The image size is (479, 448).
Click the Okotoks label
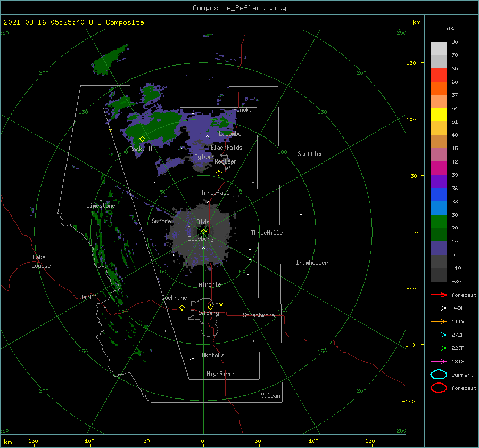tap(213, 355)
